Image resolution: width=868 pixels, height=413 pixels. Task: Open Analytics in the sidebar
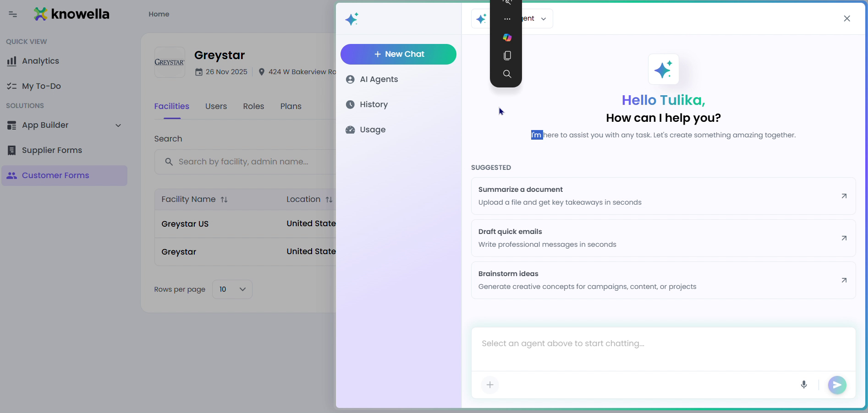coord(64,61)
